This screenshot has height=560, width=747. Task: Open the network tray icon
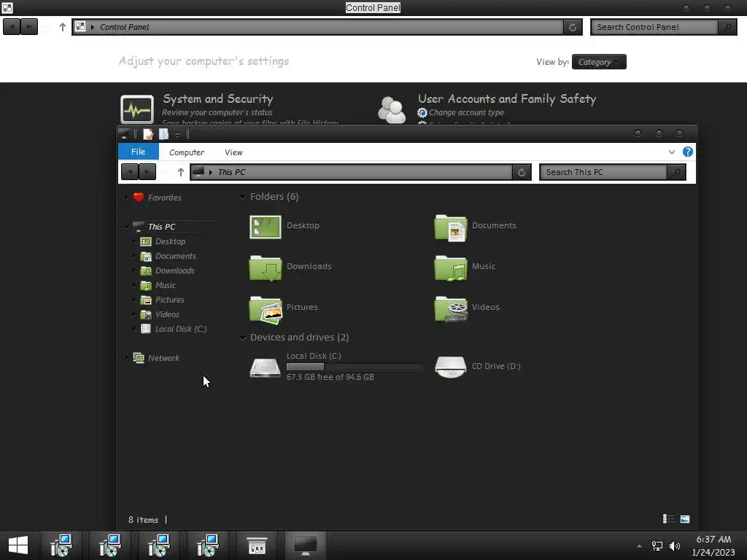pyautogui.click(x=657, y=545)
